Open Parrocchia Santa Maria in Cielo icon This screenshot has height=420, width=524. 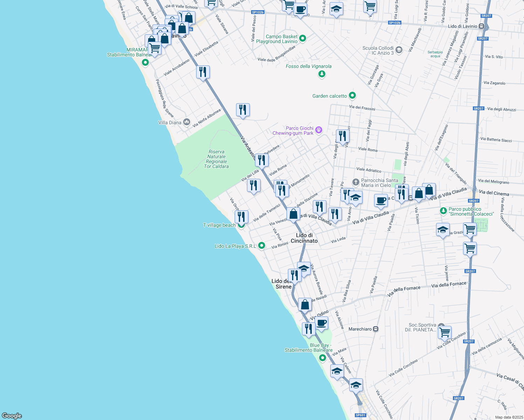pyautogui.click(x=356, y=182)
